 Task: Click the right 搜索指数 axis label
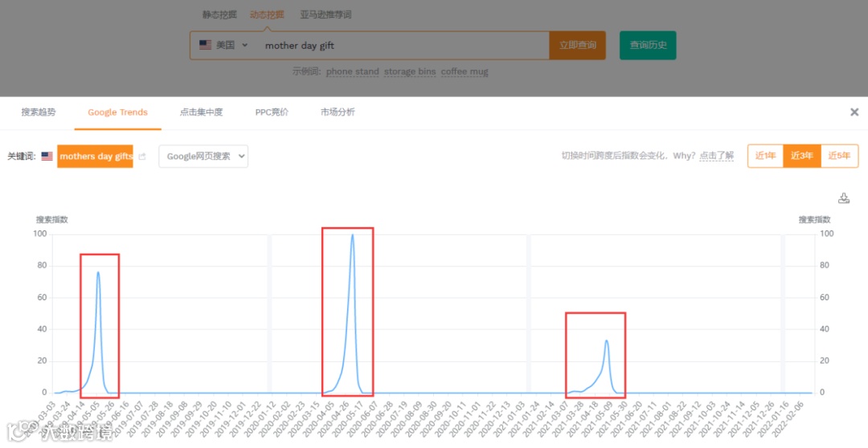click(814, 219)
